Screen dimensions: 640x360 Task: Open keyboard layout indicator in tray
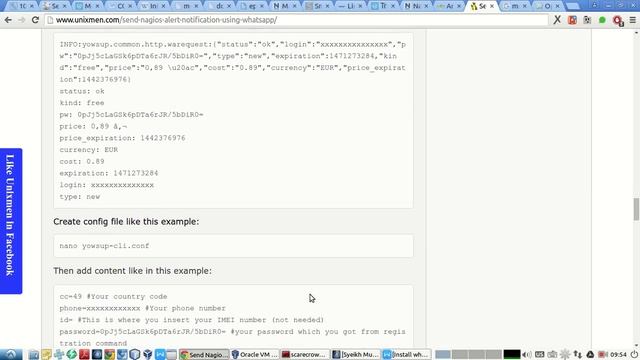539,355
